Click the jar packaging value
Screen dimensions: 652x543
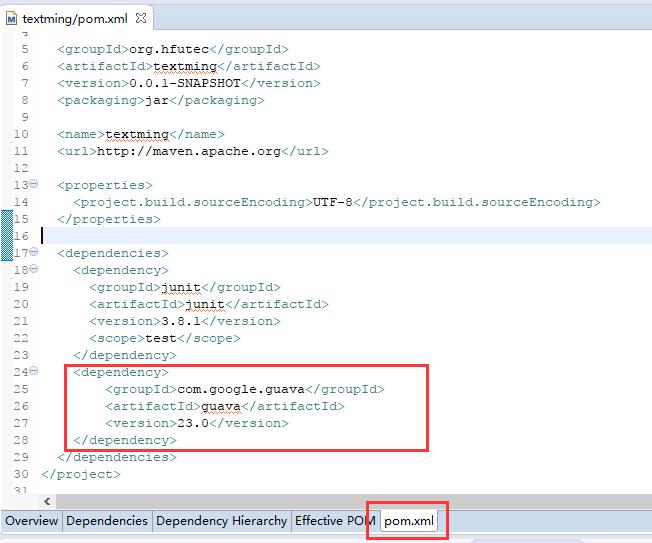[157, 100]
